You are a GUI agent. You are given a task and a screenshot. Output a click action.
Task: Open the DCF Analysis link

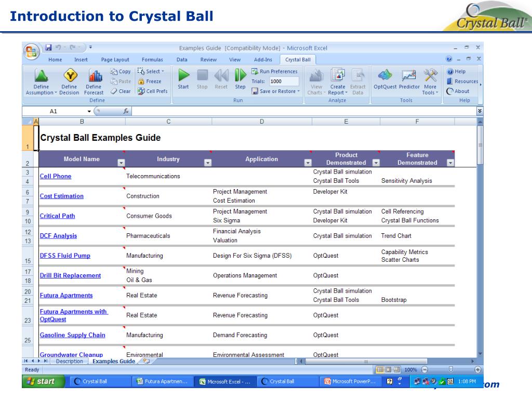click(58, 236)
